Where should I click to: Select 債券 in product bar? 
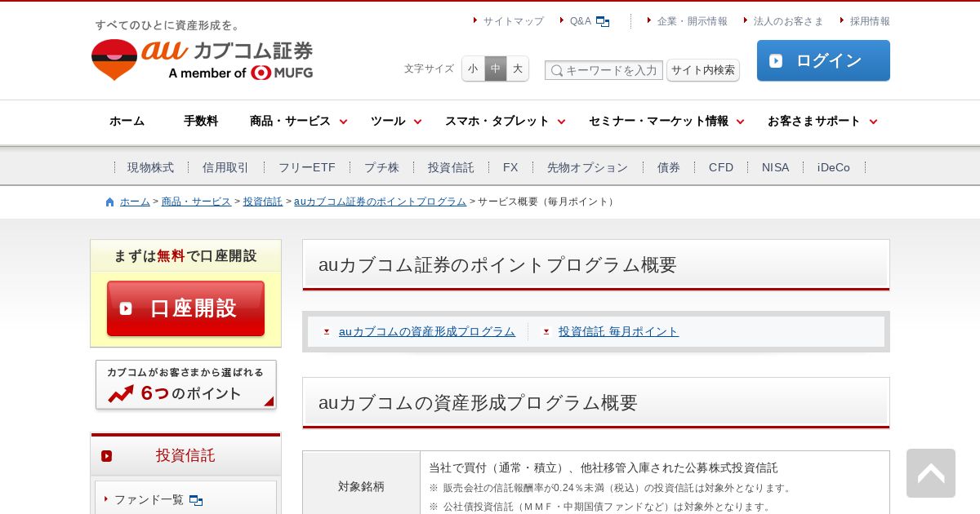[669, 167]
